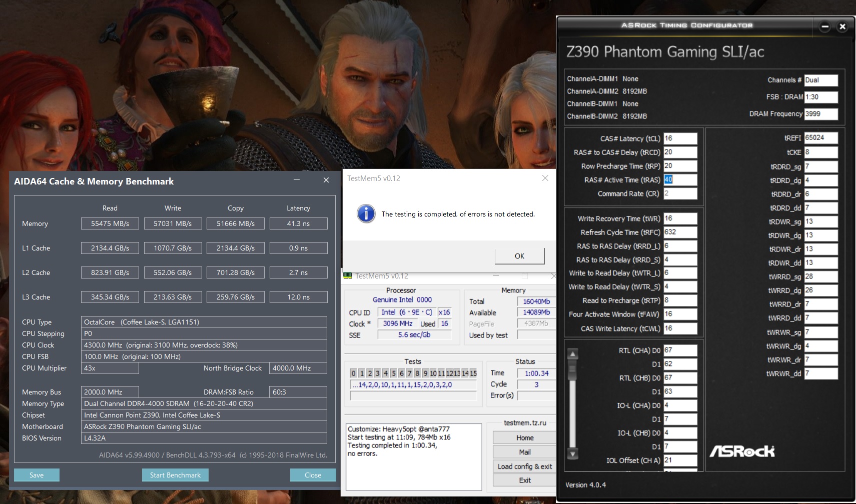
Task: Click the CAS# Latency (tCL) value field
Action: [x=680, y=138]
